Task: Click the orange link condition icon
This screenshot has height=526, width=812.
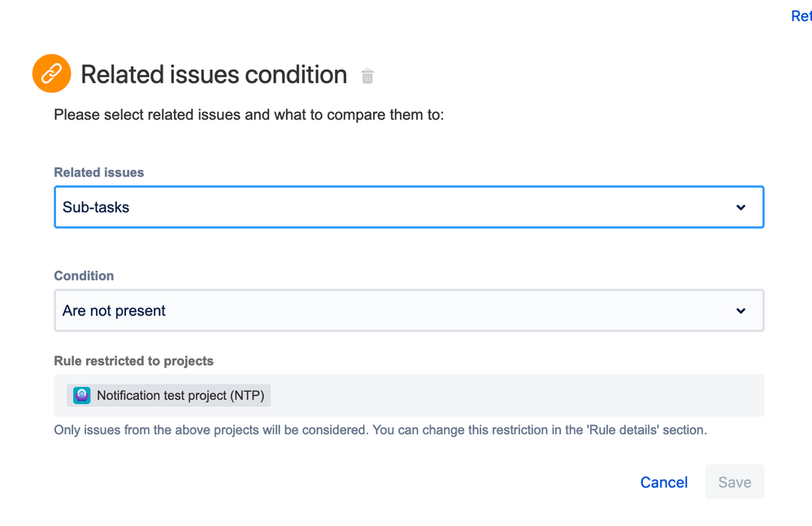Action: pos(51,73)
